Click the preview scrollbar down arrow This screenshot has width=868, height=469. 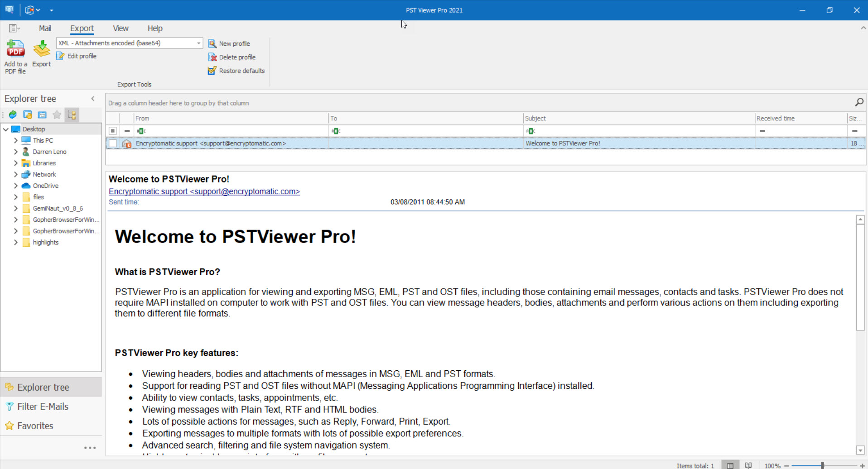coord(860,450)
